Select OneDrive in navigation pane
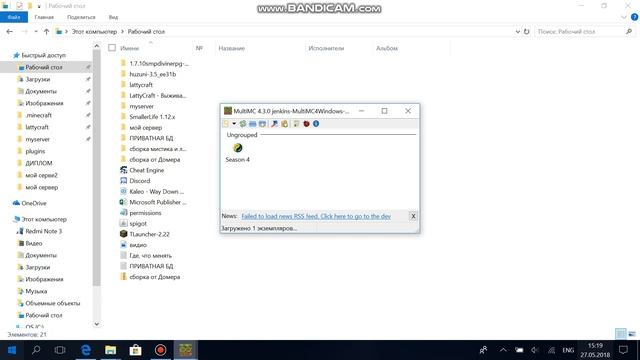The image size is (640, 360). tap(34, 203)
